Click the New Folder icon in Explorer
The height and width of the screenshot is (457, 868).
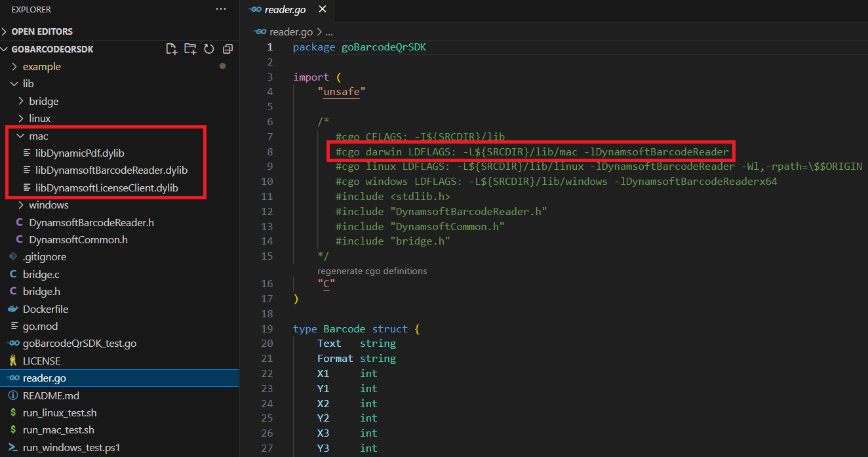[x=190, y=49]
